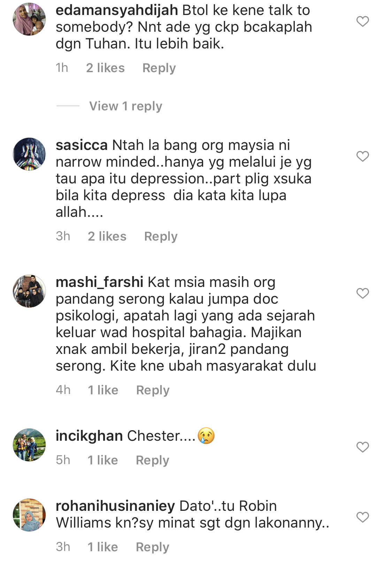Reply to mashi_farshi's comment
The width and height of the screenshot is (392, 568).
click(153, 390)
